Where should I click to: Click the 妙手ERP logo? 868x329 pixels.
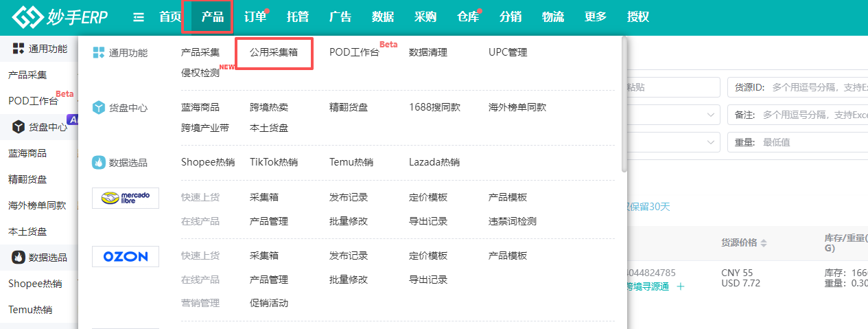coord(60,17)
